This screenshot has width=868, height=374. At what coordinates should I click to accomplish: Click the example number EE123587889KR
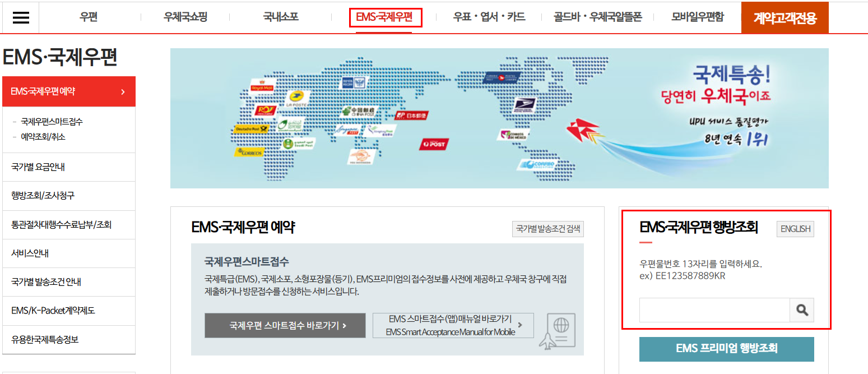tap(690, 275)
